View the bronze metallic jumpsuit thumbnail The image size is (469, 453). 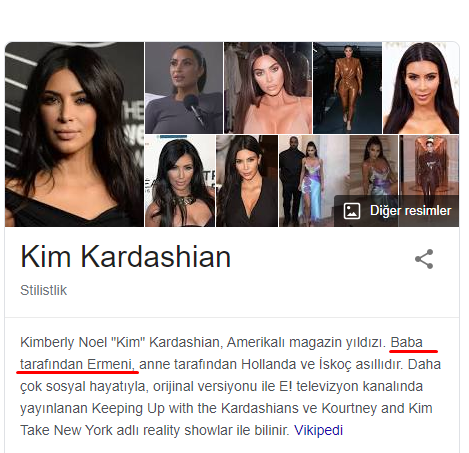pyautogui.click(x=347, y=88)
